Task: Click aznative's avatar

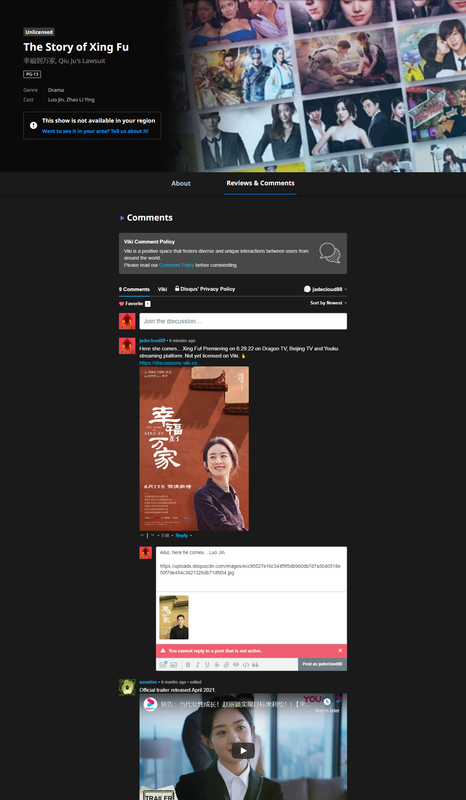Action: pos(127,687)
